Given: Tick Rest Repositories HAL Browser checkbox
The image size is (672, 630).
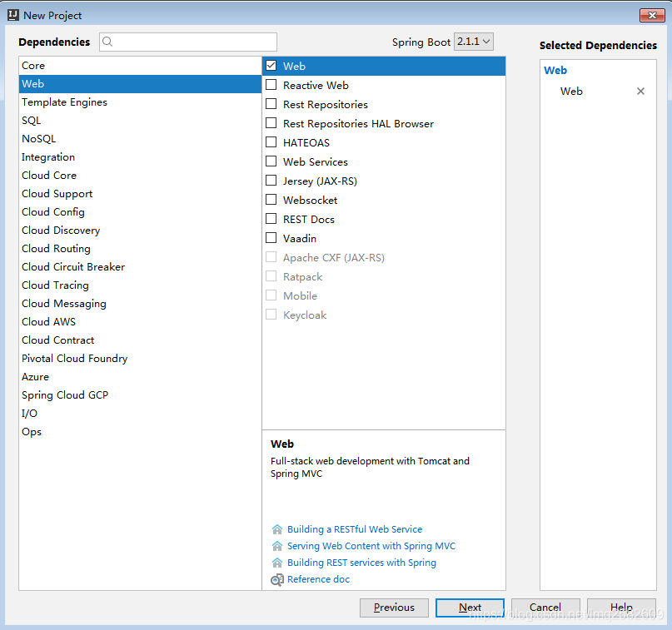Looking at the screenshot, I should (271, 123).
